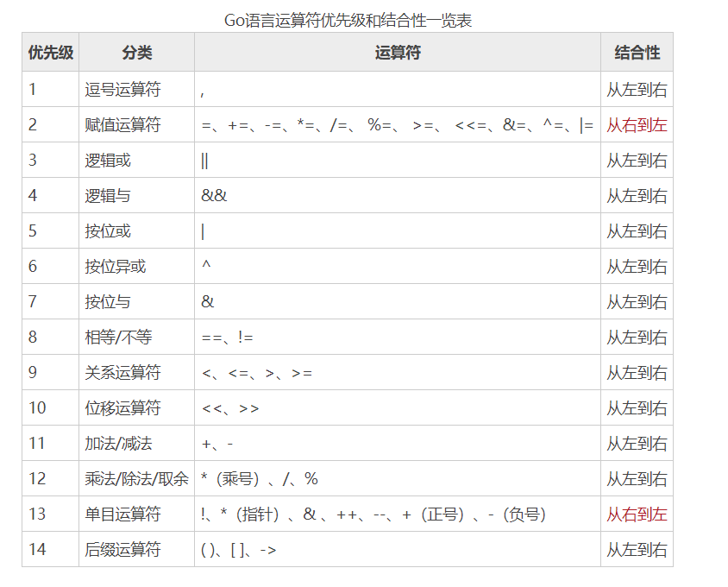Click priority number 14 in the 后缀运算符 row
Viewport: 728px width, 587px height.
click(x=37, y=549)
